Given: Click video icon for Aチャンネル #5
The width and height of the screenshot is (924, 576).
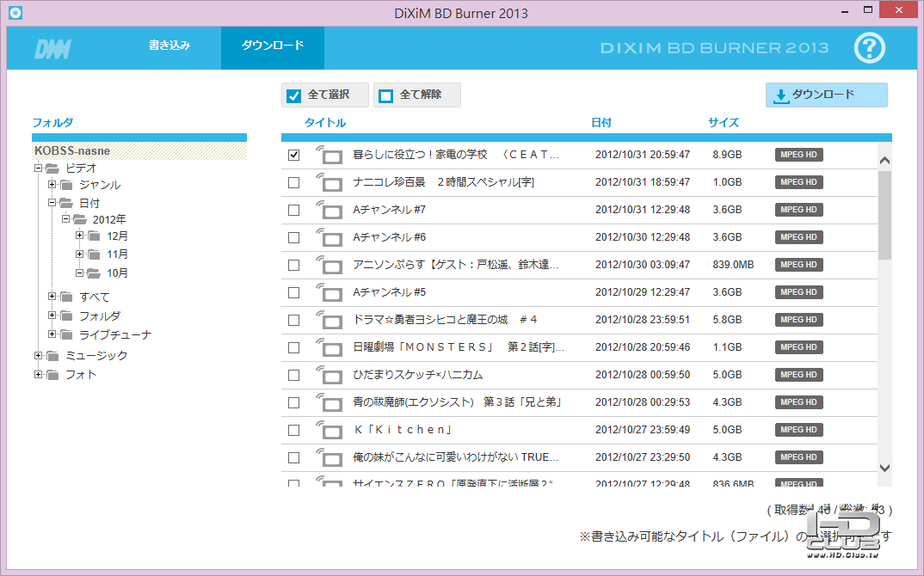Looking at the screenshot, I should (x=329, y=292).
